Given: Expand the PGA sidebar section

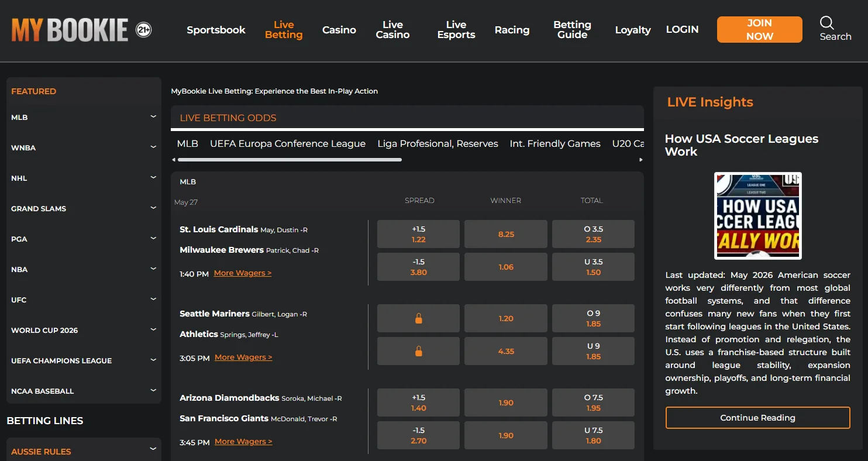Looking at the screenshot, I should [x=84, y=239].
